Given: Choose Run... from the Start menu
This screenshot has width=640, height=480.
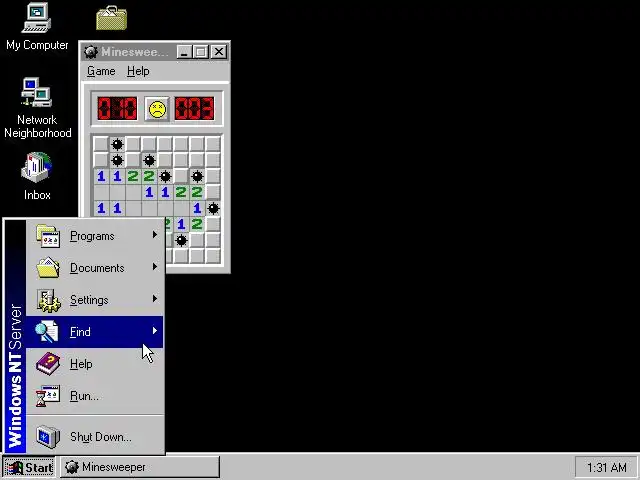Looking at the screenshot, I should [x=95, y=396].
